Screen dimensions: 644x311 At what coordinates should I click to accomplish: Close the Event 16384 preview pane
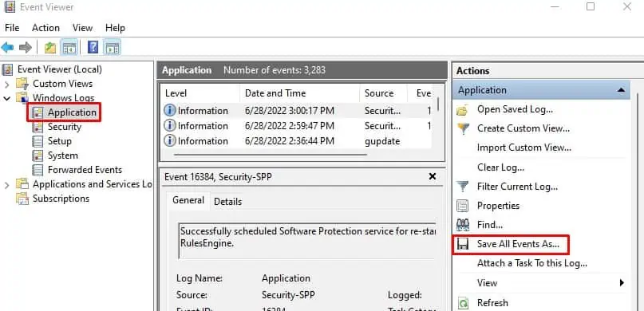pos(432,176)
